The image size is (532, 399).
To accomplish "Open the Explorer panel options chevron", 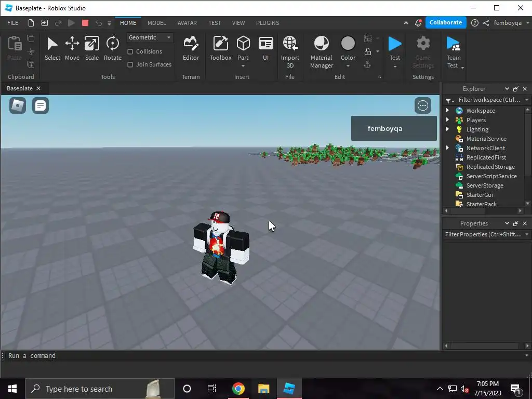I will pos(507,88).
